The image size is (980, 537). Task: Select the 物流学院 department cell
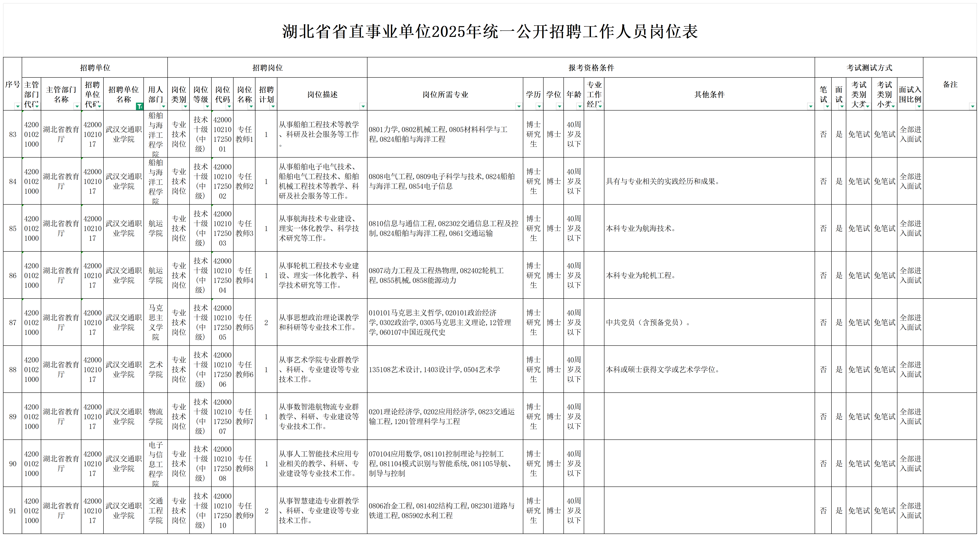156,417
